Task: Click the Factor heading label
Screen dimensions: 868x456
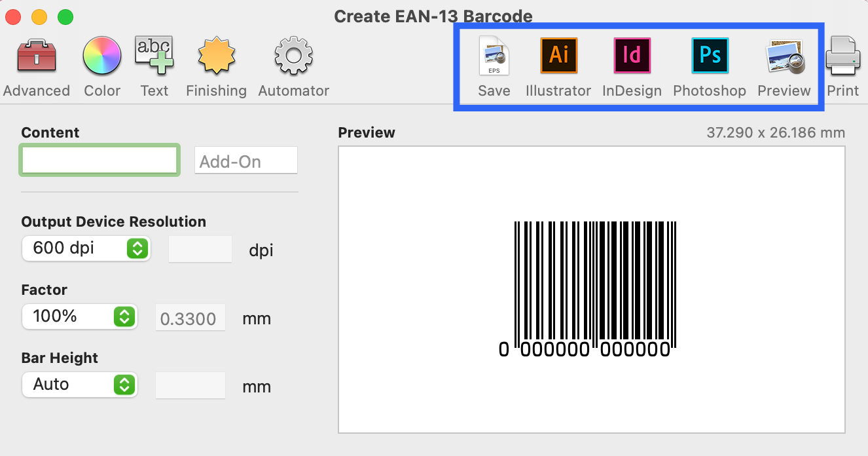Action: tap(45, 290)
